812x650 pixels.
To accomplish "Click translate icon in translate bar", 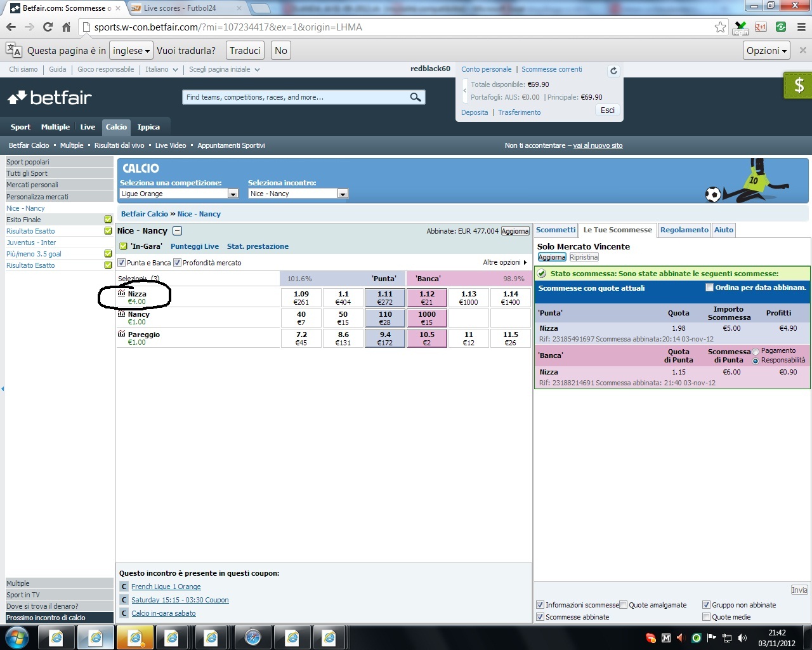I will pos(13,50).
